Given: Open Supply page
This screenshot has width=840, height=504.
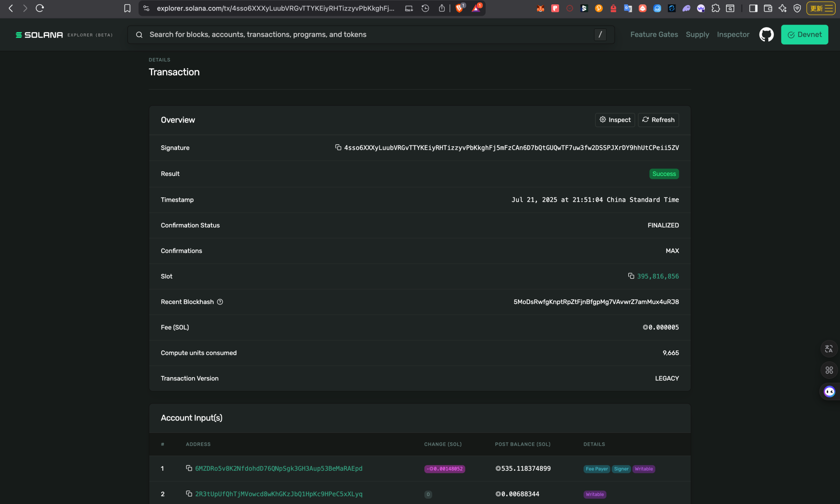Looking at the screenshot, I should click(x=697, y=35).
